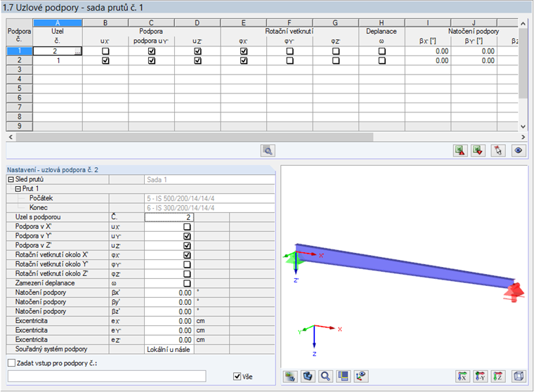Click the export to Excel icon
Screen dimensions: 534x392
[x=460, y=150]
